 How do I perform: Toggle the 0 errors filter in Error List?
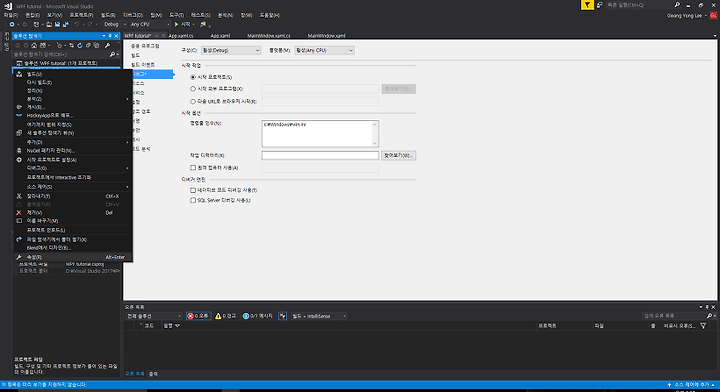(198, 316)
